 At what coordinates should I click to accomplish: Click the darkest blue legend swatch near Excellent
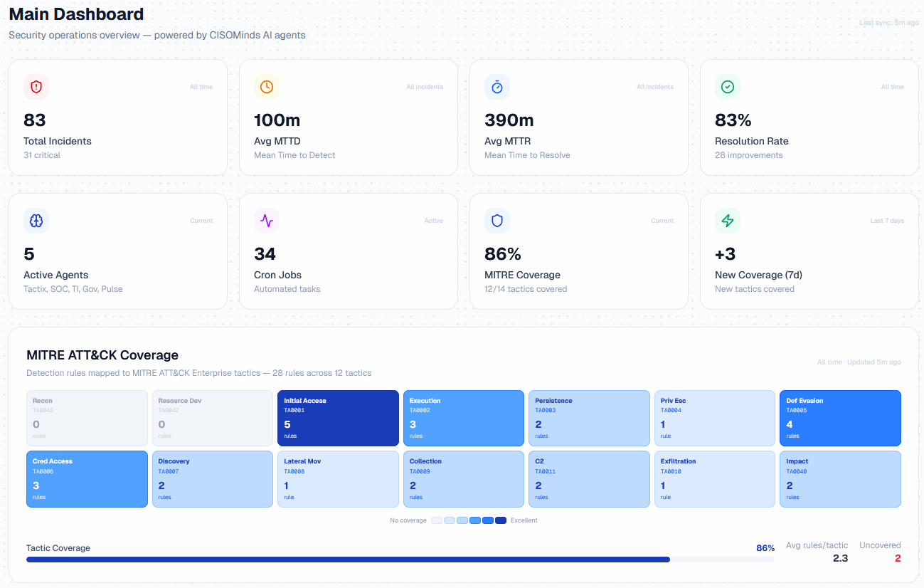click(x=501, y=520)
